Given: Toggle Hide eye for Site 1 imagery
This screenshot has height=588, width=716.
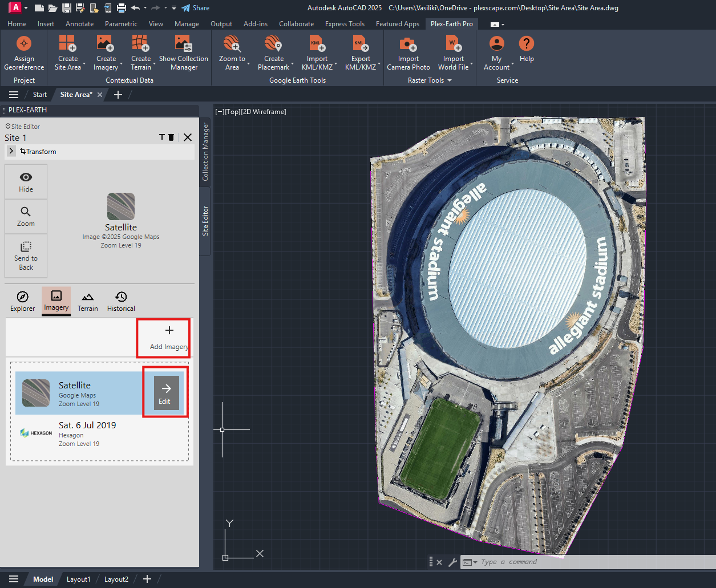Looking at the screenshot, I should (26, 182).
